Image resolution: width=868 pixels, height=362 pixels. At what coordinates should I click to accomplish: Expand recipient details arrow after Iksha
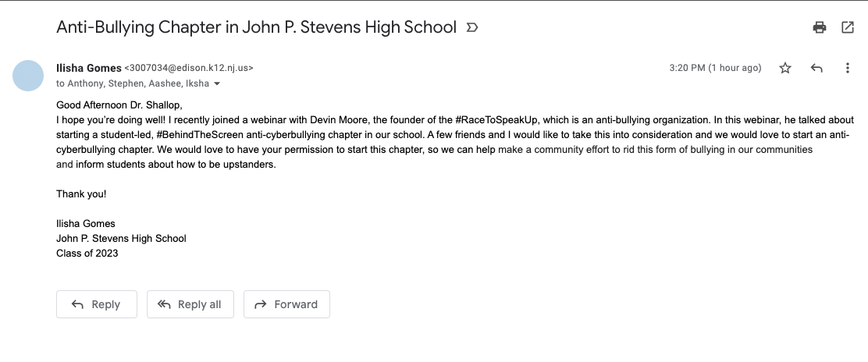(x=217, y=83)
